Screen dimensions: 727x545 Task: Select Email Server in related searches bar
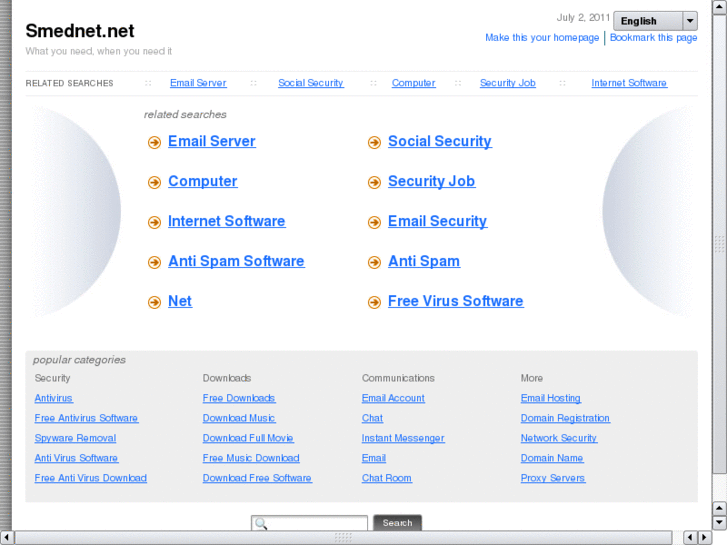(x=198, y=83)
